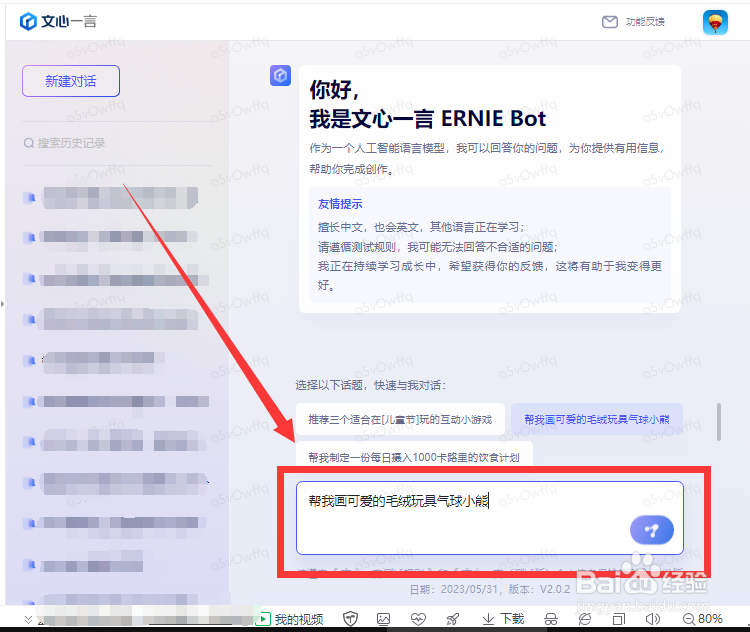This screenshot has height=632, width=750.
Task: Open the 80% zoom level control
Action: [703, 619]
